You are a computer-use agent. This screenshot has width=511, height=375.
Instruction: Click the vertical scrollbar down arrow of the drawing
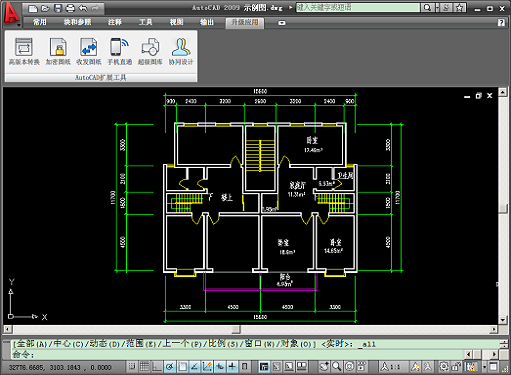[503, 320]
